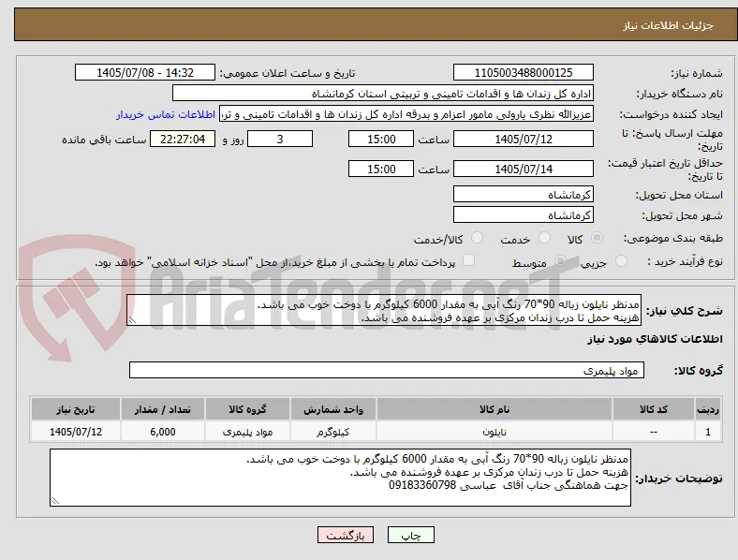The image size is (738, 560).
Task: Click the table date cell 1405/07/12
Action: coord(76,432)
